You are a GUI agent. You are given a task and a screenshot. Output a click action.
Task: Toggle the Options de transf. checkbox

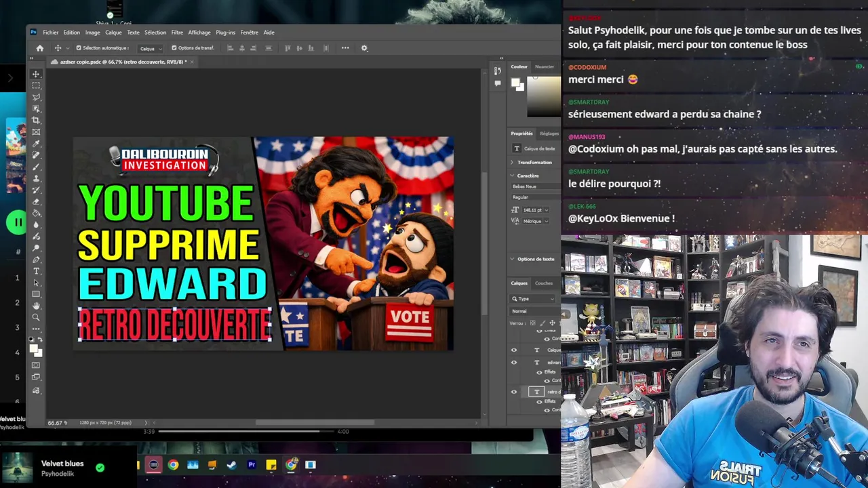(174, 48)
